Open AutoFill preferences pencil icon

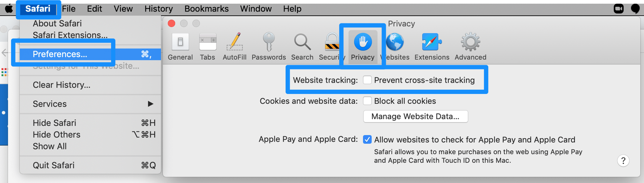pos(234,42)
